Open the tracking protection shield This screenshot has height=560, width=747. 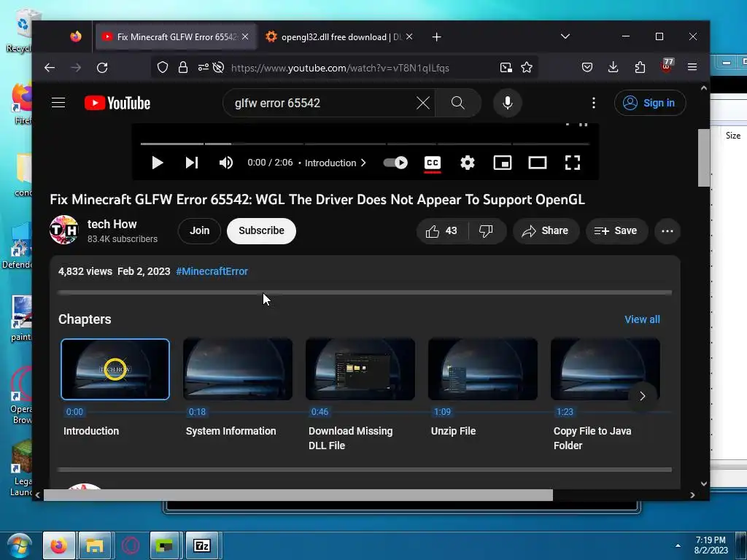pos(163,68)
